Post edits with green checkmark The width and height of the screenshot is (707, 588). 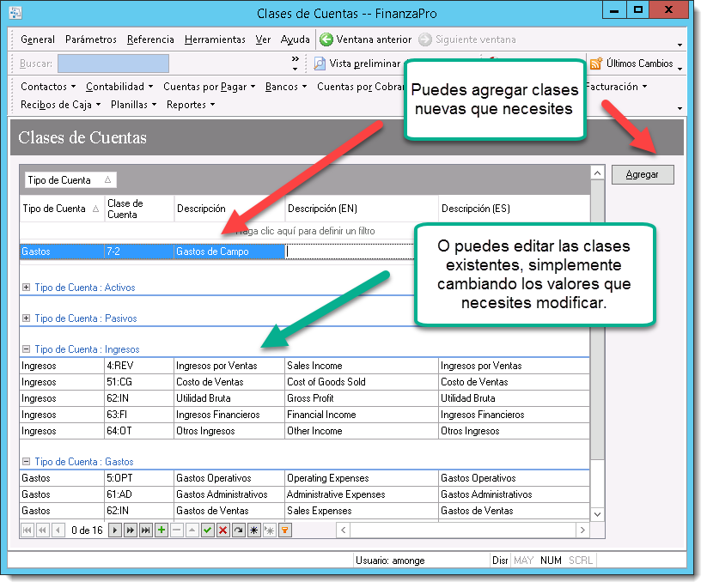pos(207,530)
